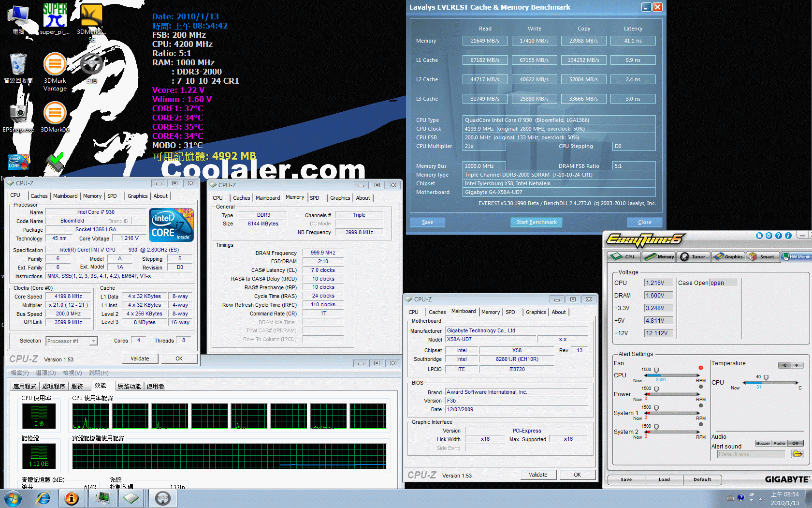Click system tray help question icon
Viewport: 812px width, 508px height.
coord(740,497)
